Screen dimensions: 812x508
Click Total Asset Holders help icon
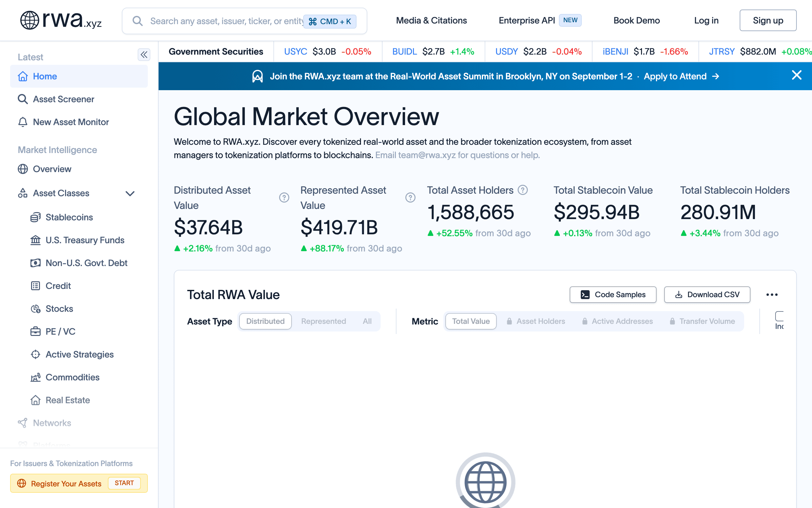[523, 190]
